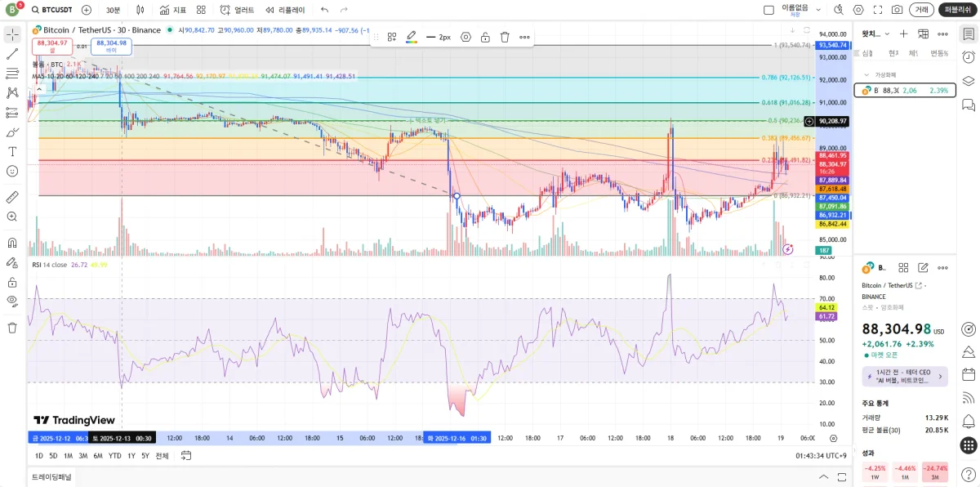Select the crosshair cursor tool
This screenshot has width=980, height=487.
point(12,34)
